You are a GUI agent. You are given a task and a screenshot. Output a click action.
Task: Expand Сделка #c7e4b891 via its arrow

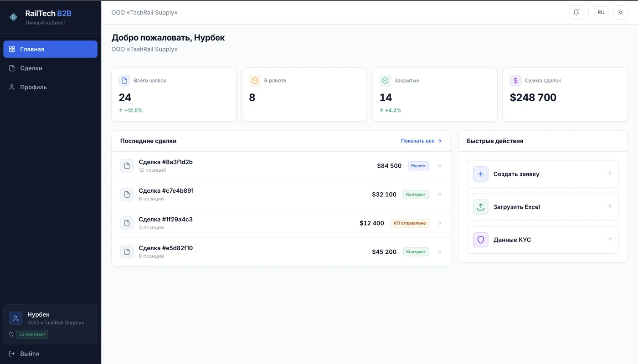pyautogui.click(x=439, y=194)
